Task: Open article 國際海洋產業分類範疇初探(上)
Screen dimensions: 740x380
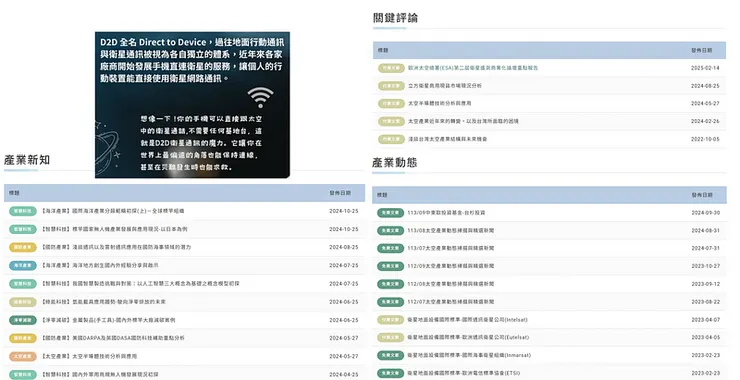Action: pos(113,211)
